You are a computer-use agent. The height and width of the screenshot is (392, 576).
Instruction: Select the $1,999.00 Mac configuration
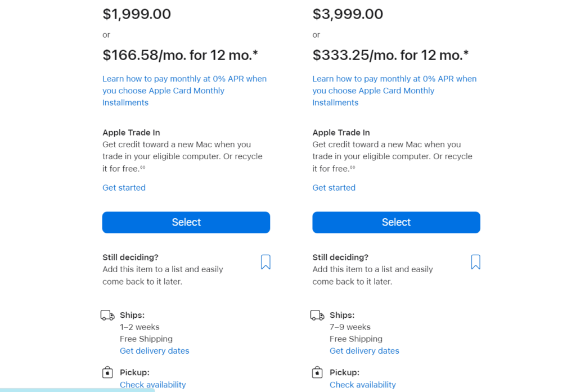pos(186,222)
